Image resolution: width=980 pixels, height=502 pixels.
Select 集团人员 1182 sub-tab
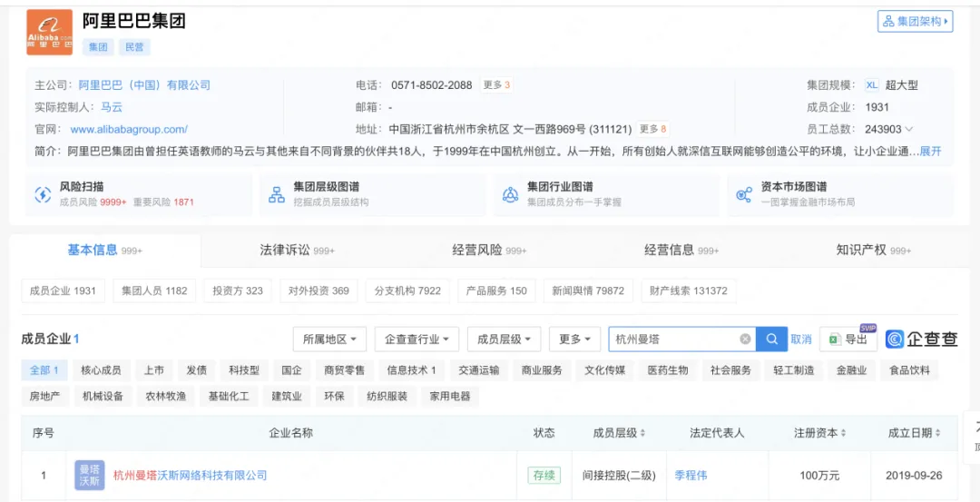click(x=154, y=290)
